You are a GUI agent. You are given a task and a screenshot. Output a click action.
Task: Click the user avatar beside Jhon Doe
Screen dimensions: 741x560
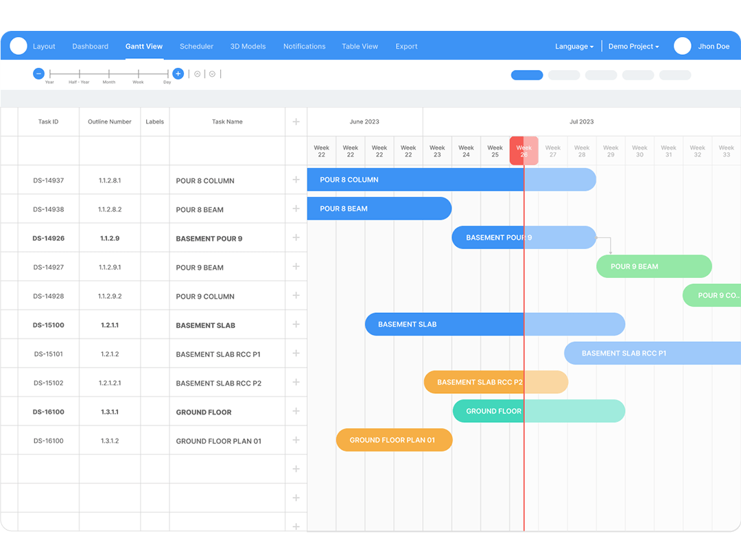click(682, 46)
